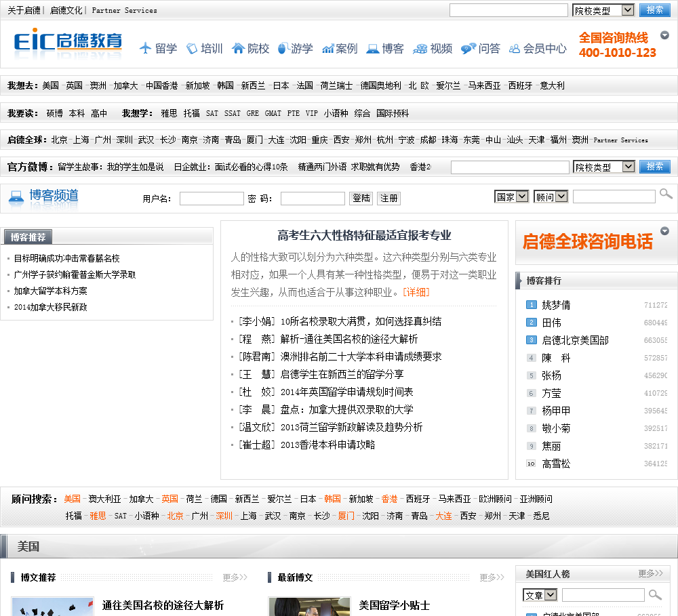Screen dimensions: 678x616
Task: Open 目标明确成功冲击常春藤名校 post
Action: coord(67,258)
